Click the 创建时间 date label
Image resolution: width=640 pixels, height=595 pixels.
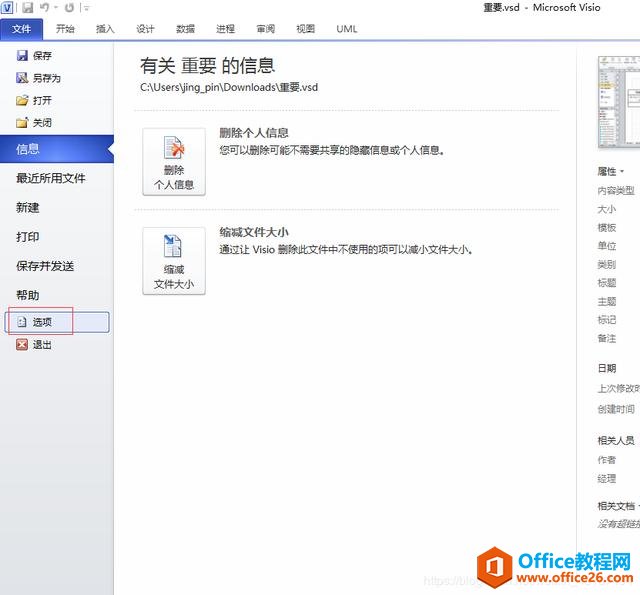616,409
